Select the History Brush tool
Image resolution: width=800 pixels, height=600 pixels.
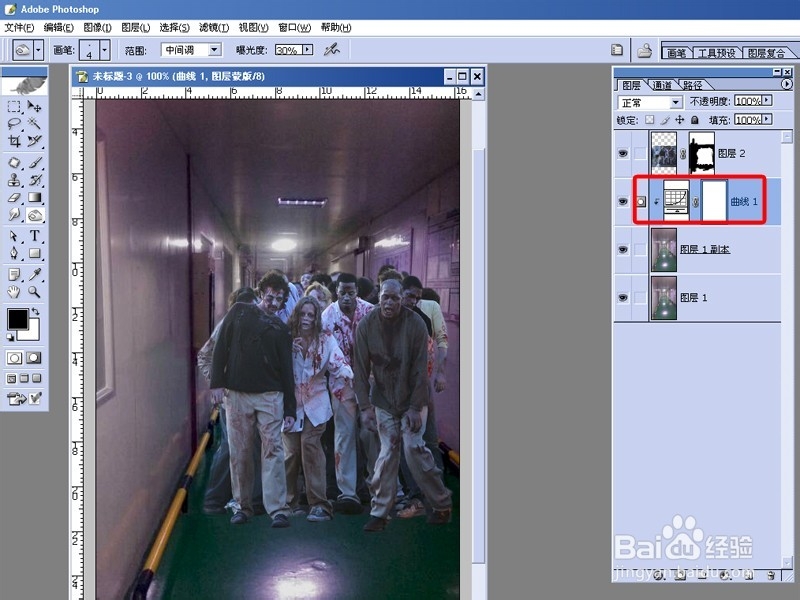pos(34,180)
